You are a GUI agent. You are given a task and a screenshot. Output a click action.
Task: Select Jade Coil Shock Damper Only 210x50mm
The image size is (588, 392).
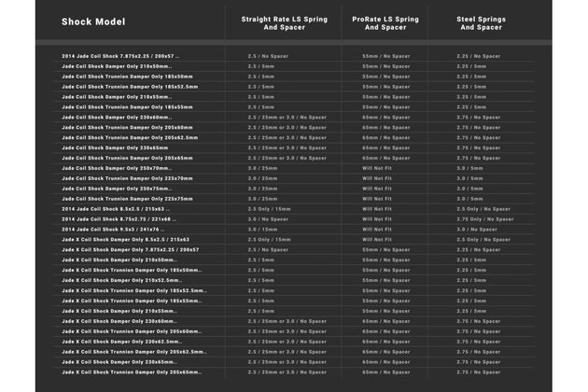tap(117, 66)
